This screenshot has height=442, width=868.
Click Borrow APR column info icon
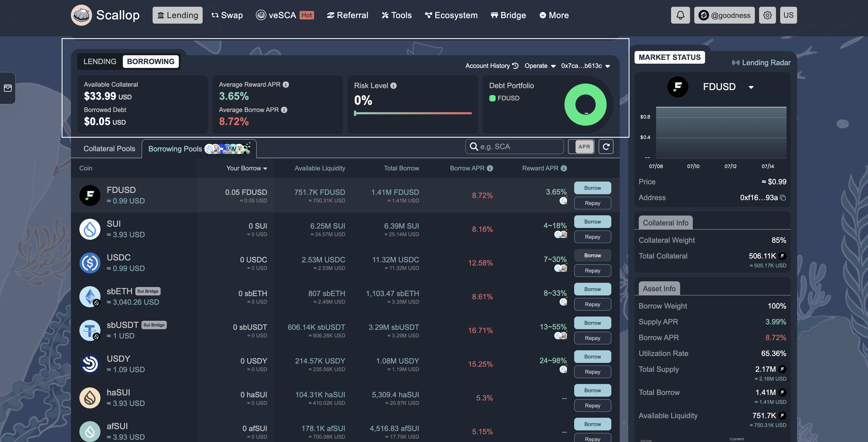click(x=490, y=168)
